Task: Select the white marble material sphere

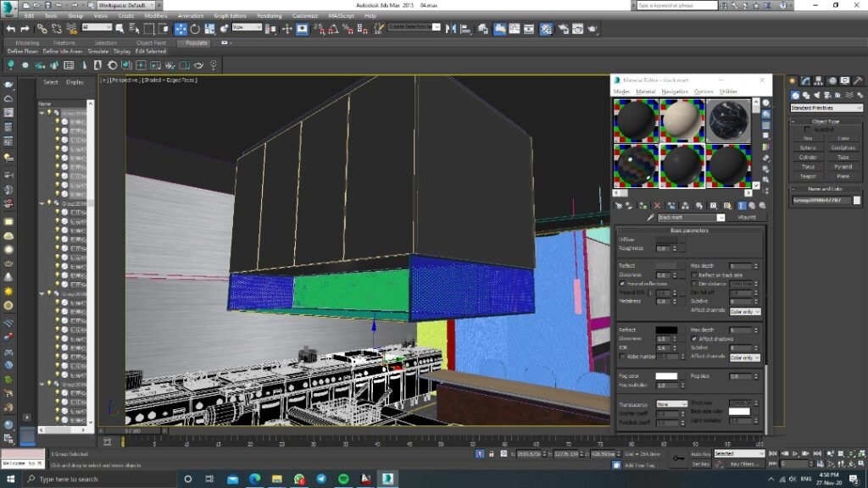Action: click(x=682, y=119)
